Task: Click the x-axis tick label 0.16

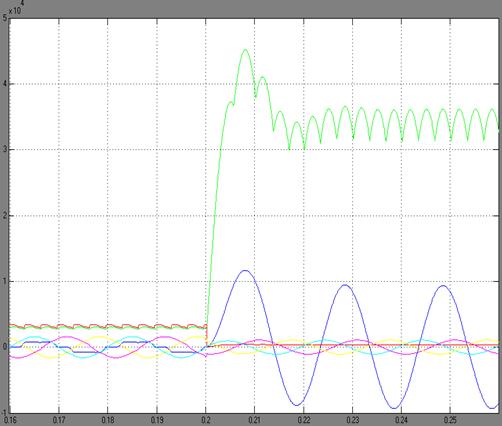Action: coord(11,420)
